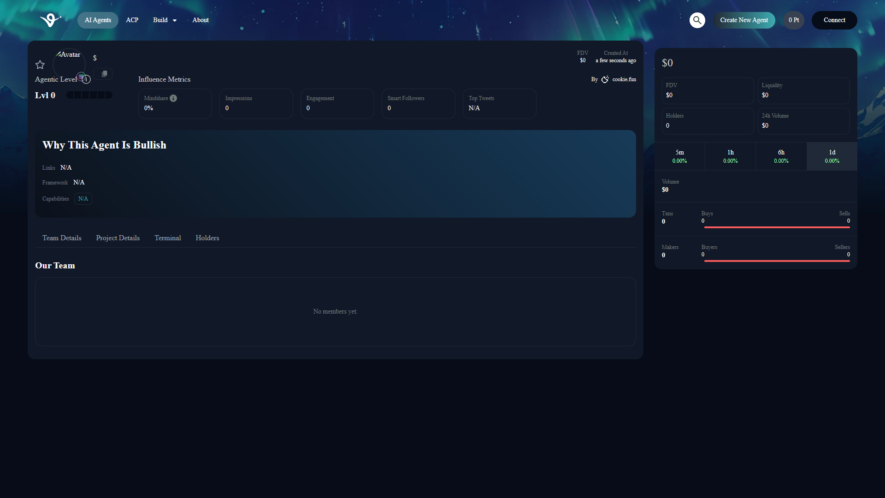Click the cookie.fun logo icon
Image resolution: width=885 pixels, height=498 pixels.
[x=605, y=80]
